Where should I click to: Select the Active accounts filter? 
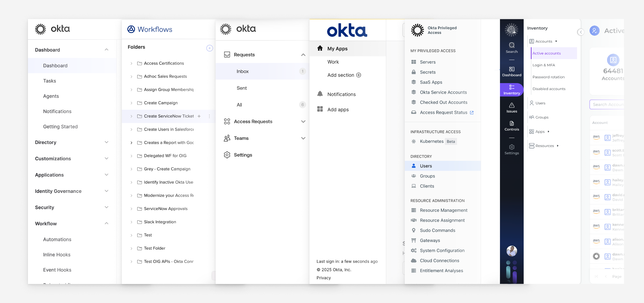tap(546, 53)
